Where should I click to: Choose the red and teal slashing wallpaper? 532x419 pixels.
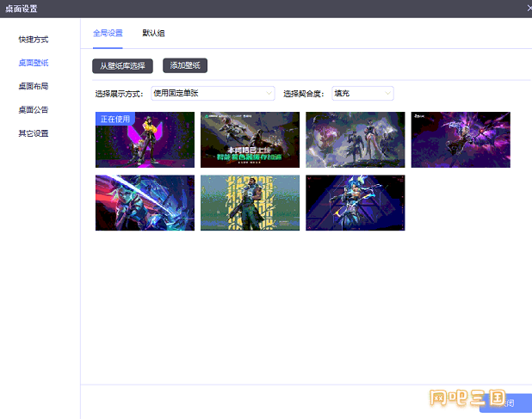(145, 203)
